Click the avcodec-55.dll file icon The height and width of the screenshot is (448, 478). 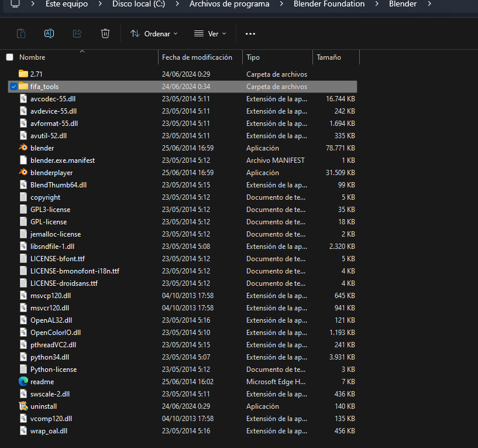pos(23,98)
